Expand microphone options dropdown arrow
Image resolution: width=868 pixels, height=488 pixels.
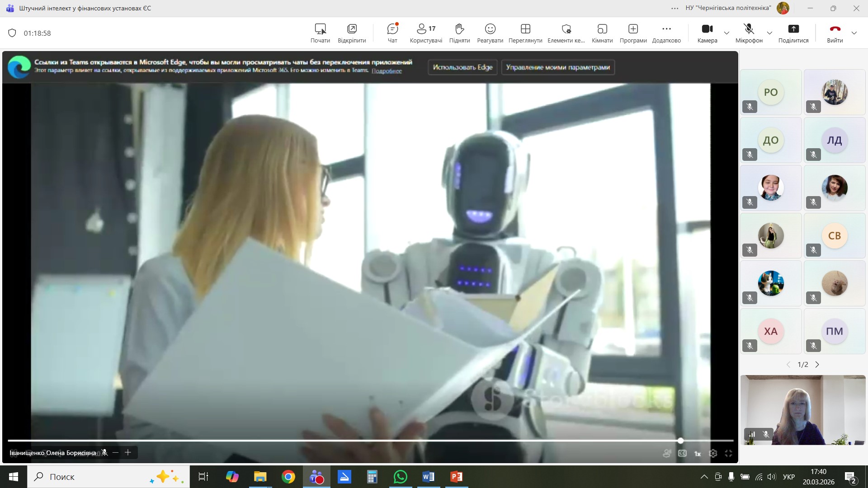click(x=769, y=33)
